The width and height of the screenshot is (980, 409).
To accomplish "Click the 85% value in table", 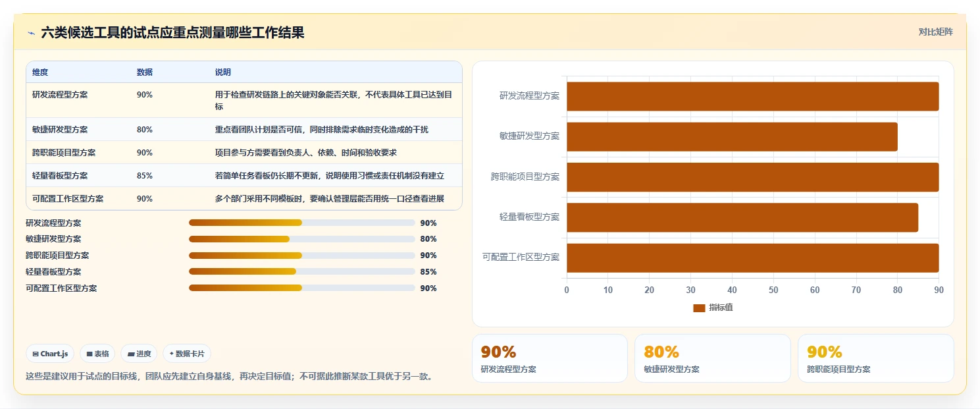I will (x=145, y=176).
